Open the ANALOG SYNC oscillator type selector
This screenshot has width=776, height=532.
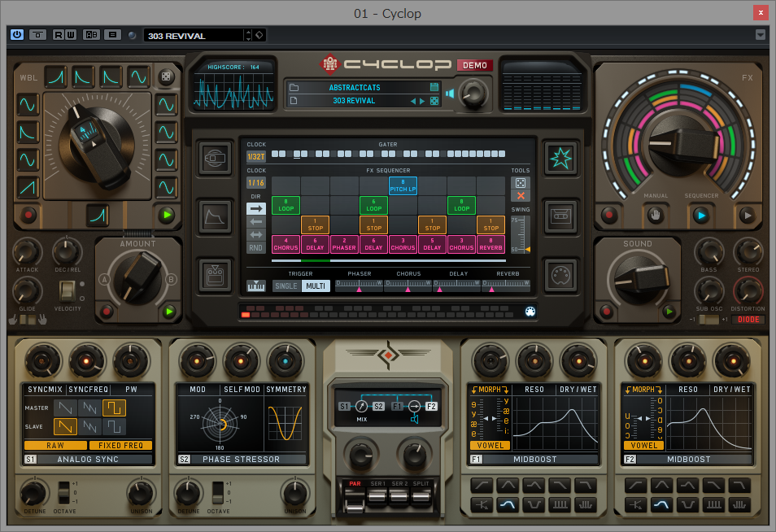(x=88, y=460)
